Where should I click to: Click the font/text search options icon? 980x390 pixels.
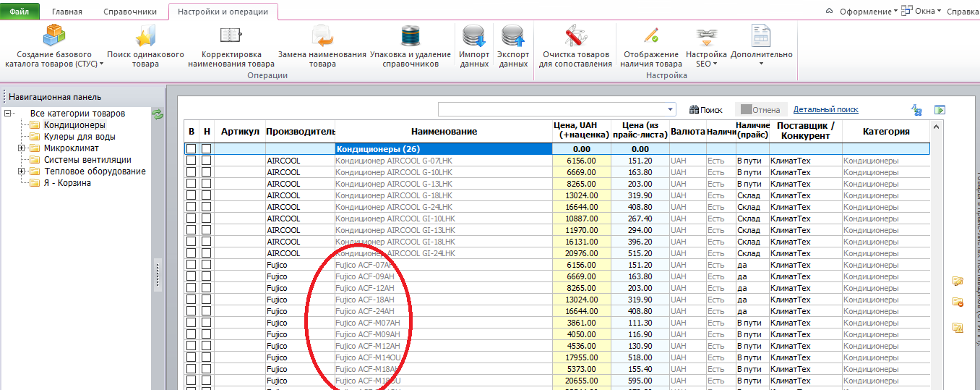pyautogui.click(x=917, y=110)
